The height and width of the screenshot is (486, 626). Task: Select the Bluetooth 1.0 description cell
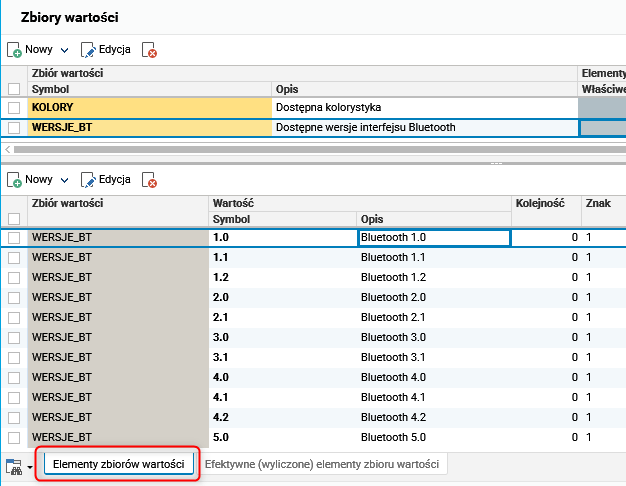point(434,238)
